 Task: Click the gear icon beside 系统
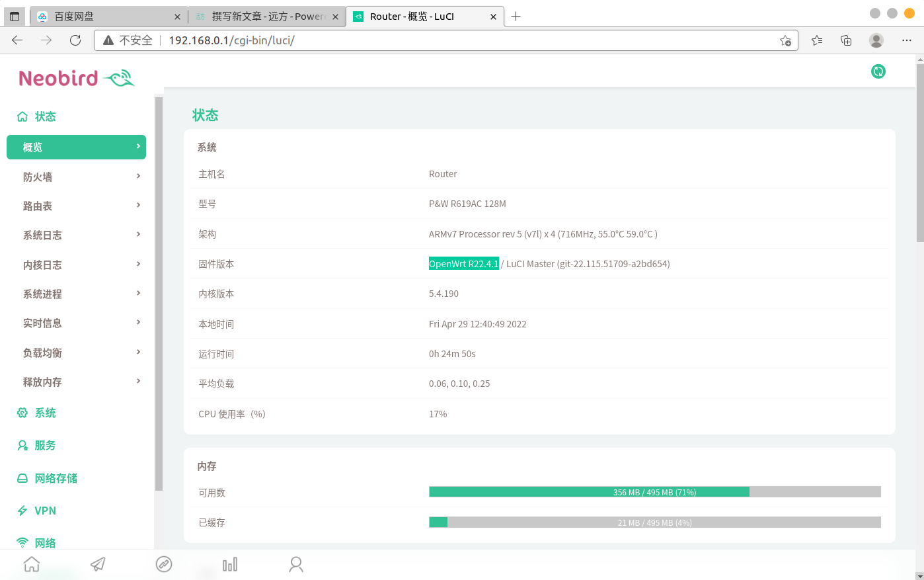point(22,413)
